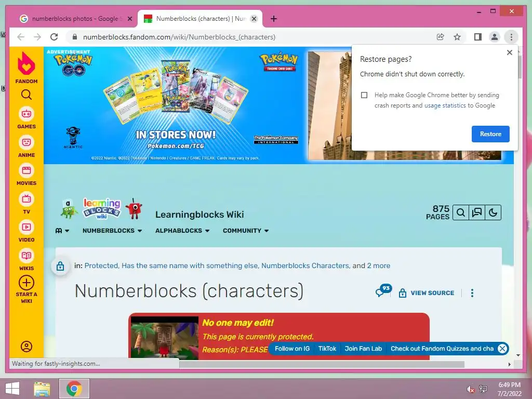
Task: Dismiss the Restore pages popup
Action: click(509, 52)
